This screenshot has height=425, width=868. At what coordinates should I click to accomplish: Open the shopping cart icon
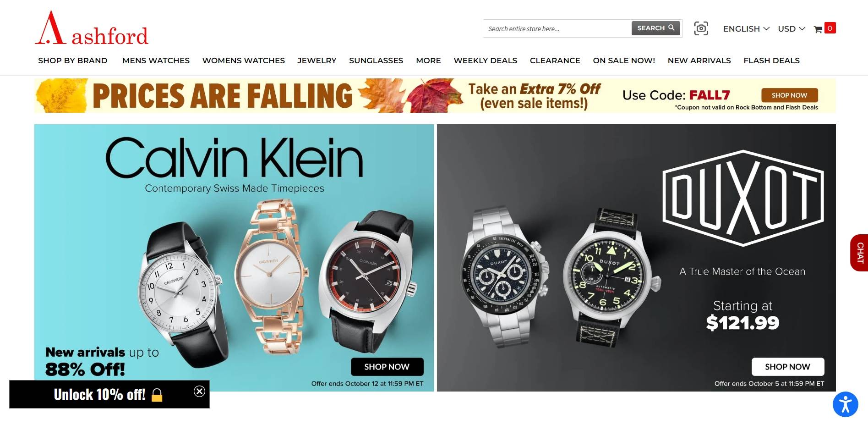(824, 28)
